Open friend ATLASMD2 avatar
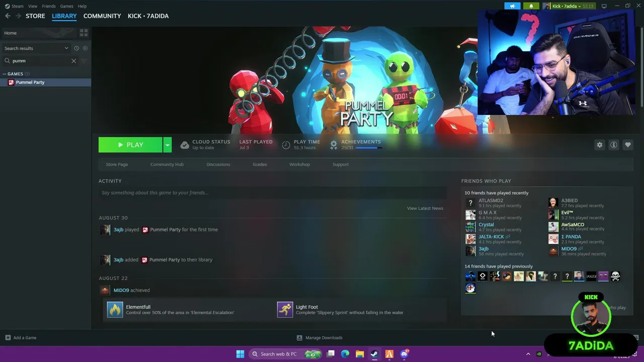 pos(470,203)
